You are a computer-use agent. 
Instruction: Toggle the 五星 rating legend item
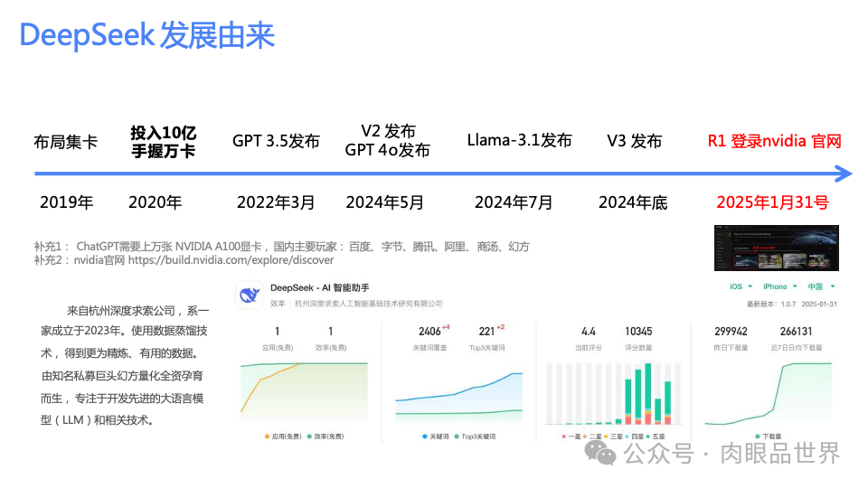pos(656,436)
